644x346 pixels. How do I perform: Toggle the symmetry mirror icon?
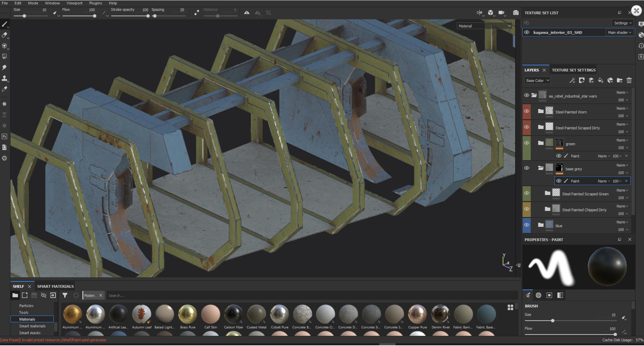[247, 13]
